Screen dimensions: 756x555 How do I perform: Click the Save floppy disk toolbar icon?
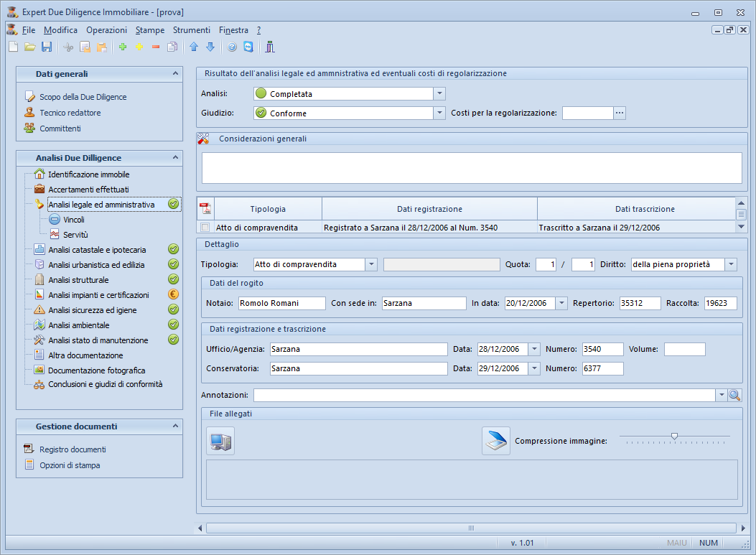[47, 47]
